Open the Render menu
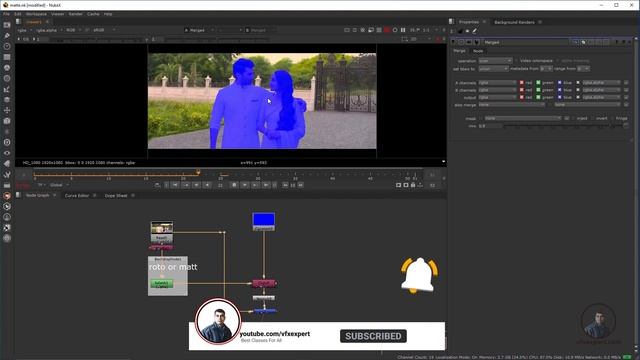640x360 pixels. pyautogui.click(x=76, y=14)
